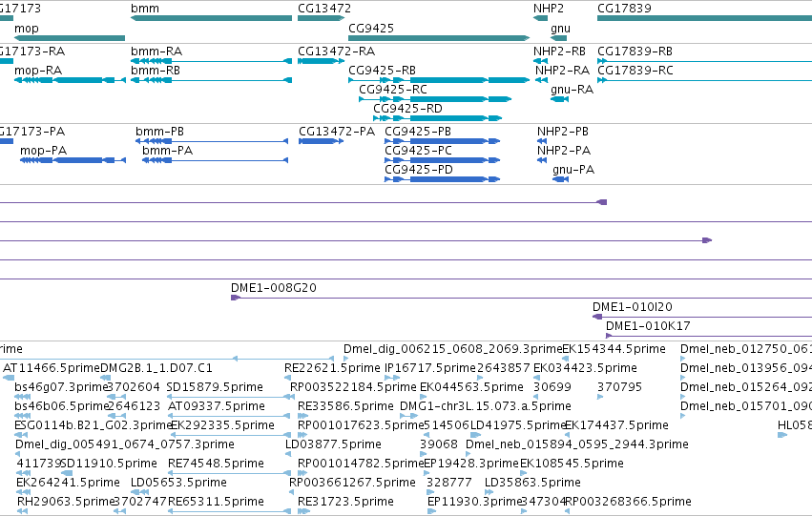812x516 pixels.
Task: Click protein CG9425-PB
Action: tap(442, 141)
